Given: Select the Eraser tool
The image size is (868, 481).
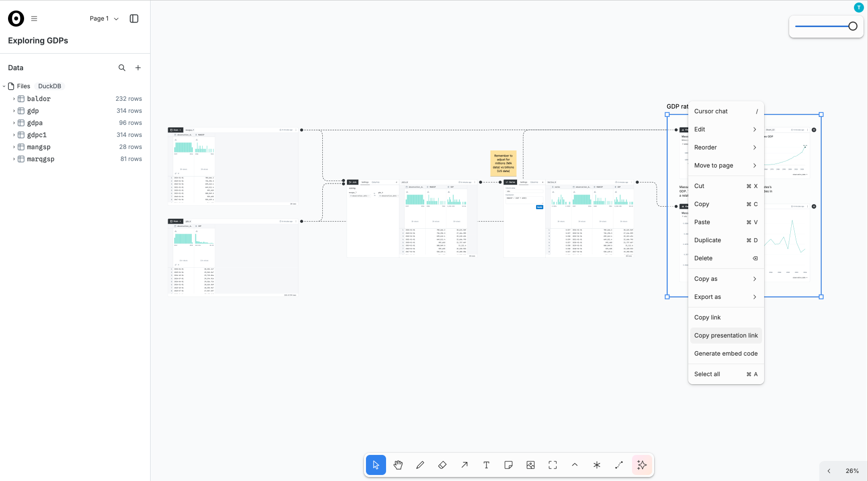Looking at the screenshot, I should [x=442, y=465].
